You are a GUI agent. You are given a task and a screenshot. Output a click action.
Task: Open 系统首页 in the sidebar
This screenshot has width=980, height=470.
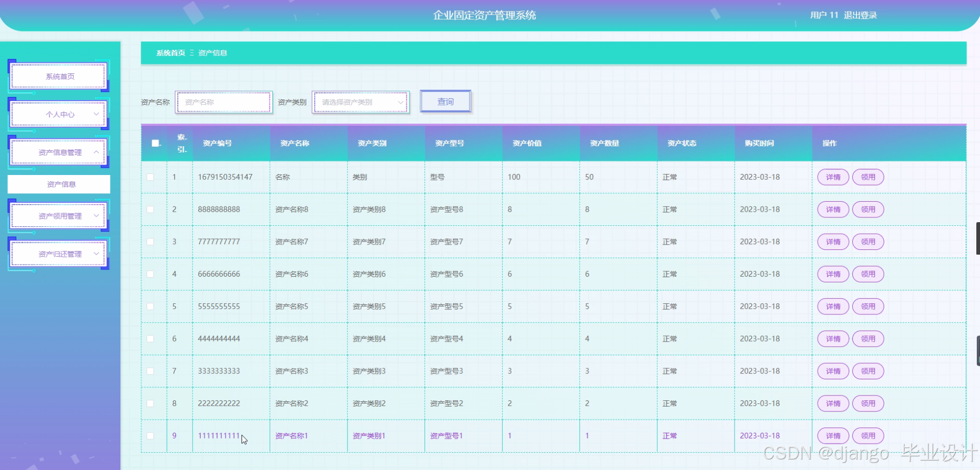point(59,76)
